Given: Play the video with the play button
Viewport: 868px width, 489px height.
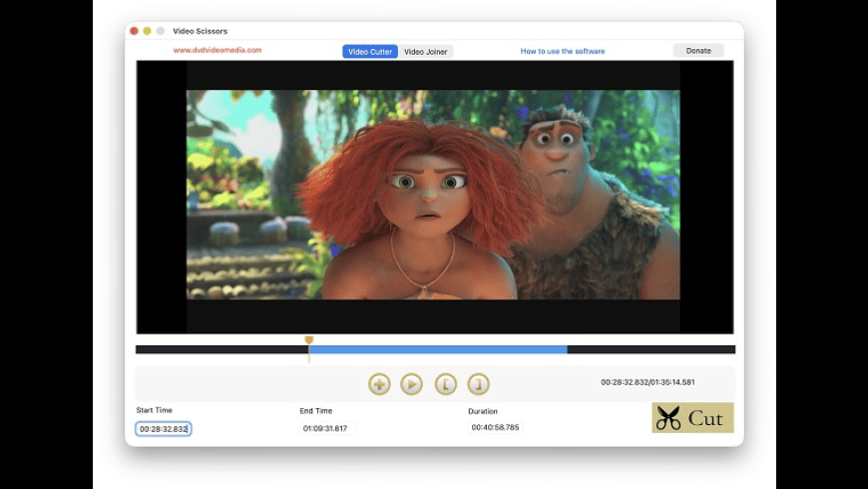Looking at the screenshot, I should click(412, 384).
